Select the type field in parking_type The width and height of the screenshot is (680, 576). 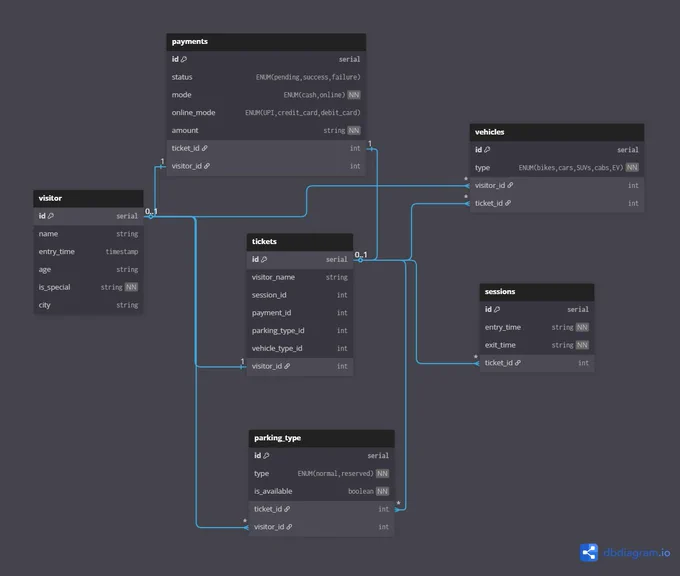coord(321,473)
